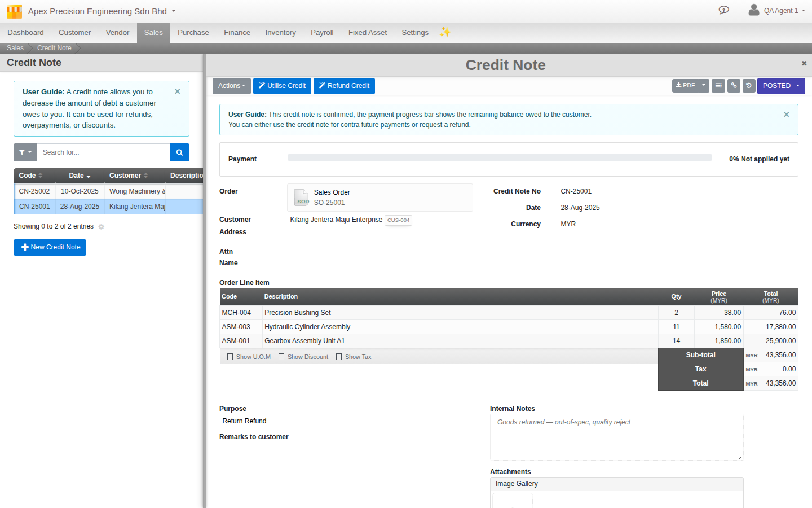Open the Fixed Asset menu
Image resolution: width=812 pixels, height=508 pixels.
pos(368,33)
